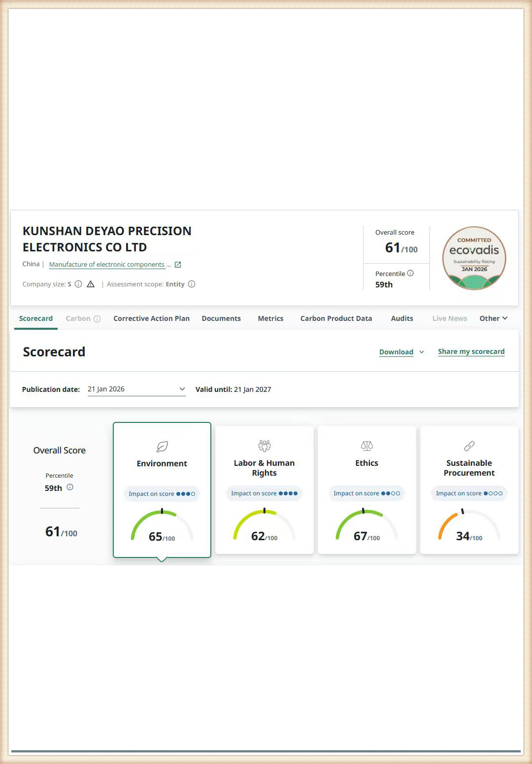Viewport: 532px width, 764px height.
Task: Click the Scorecard section heading
Action: (54, 352)
